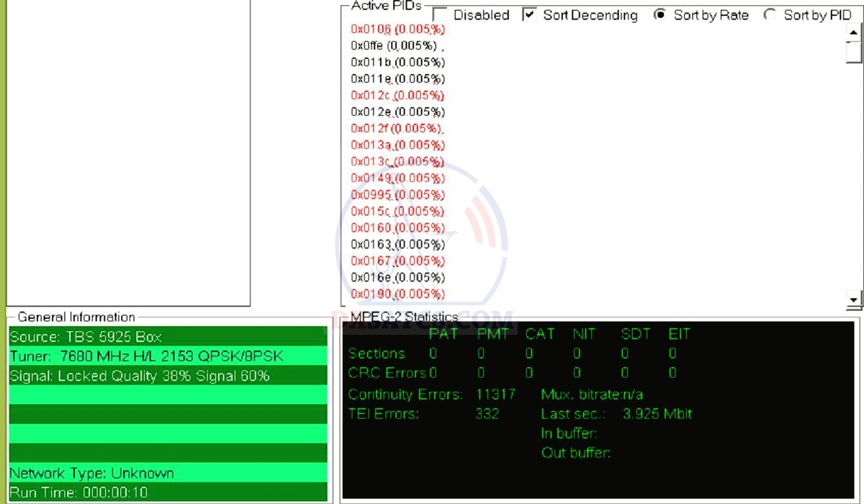This screenshot has height=504, width=864.
Task: Enable the Disabled checkbox
Action: click(439, 15)
